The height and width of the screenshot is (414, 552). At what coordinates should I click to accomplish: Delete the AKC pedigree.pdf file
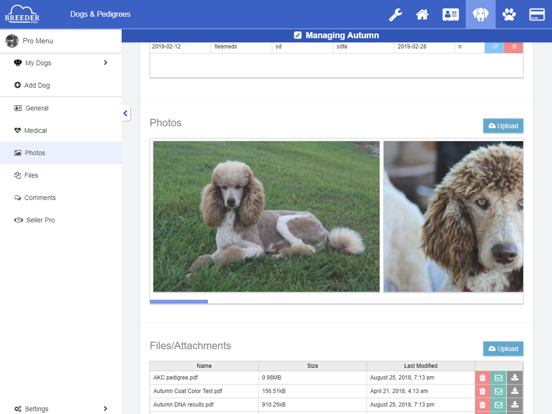click(483, 378)
